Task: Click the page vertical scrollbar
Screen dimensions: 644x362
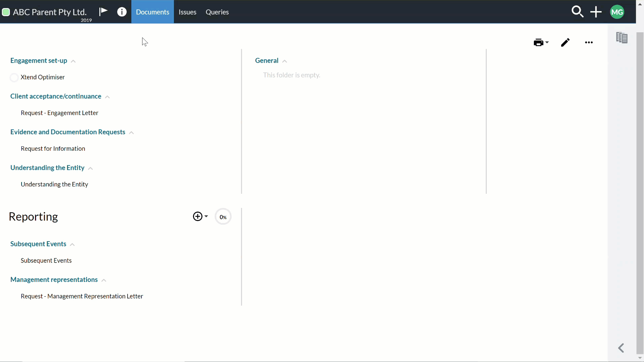Action: click(640, 193)
